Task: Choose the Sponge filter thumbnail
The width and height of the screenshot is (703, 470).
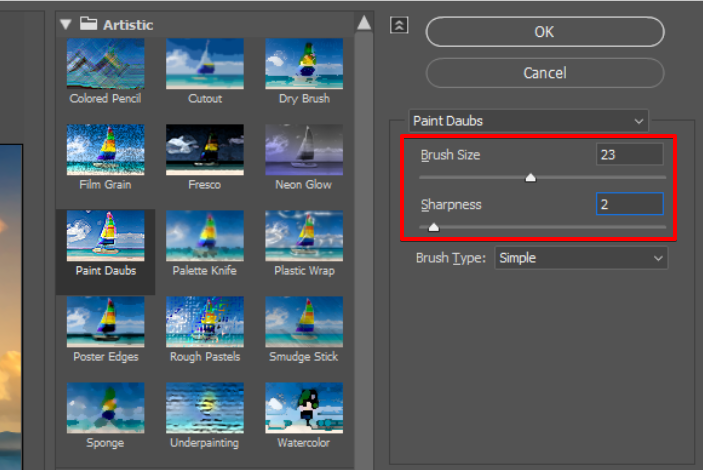Action: (x=105, y=408)
